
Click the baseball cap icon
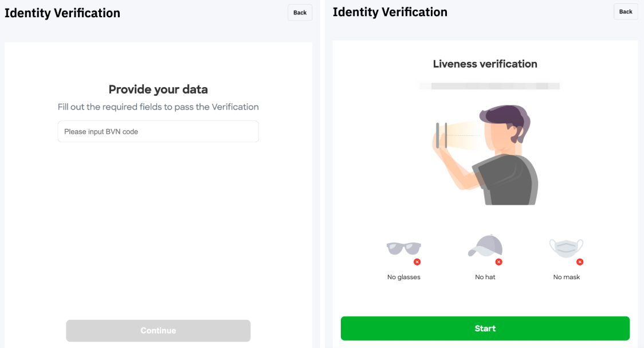coord(485,246)
